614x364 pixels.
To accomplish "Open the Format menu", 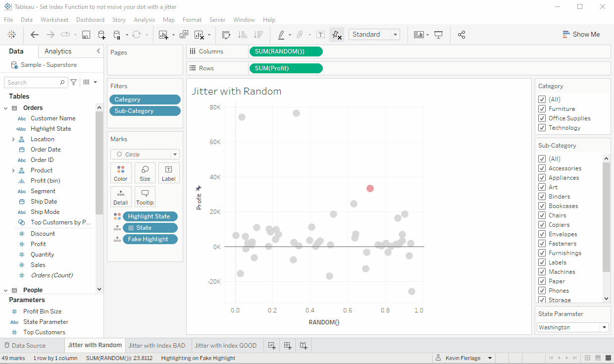I will 192,20.
